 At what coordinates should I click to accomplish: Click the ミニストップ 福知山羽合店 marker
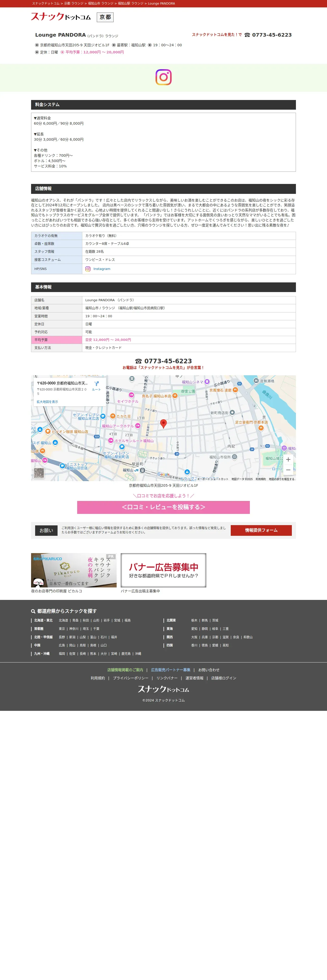point(62,466)
